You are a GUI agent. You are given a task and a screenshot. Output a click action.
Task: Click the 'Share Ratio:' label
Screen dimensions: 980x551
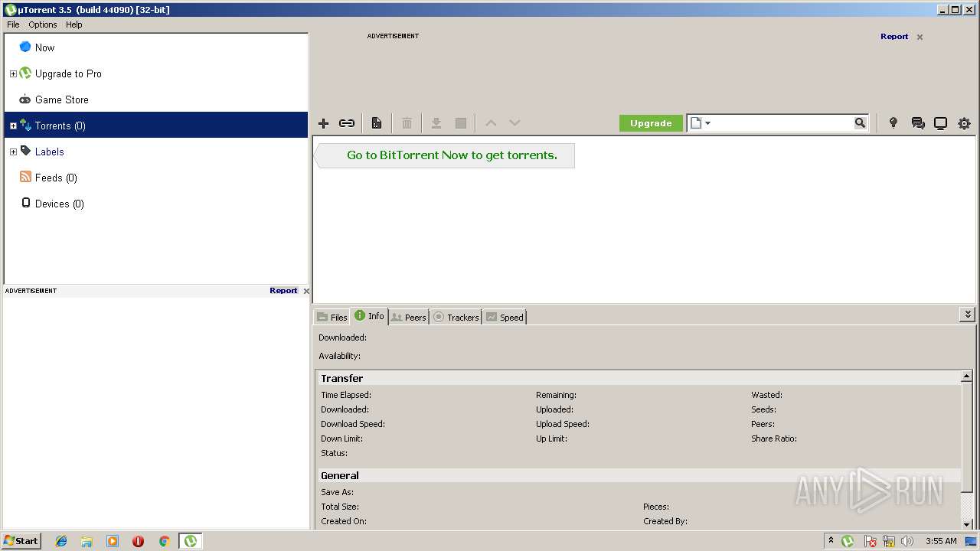pos(774,439)
